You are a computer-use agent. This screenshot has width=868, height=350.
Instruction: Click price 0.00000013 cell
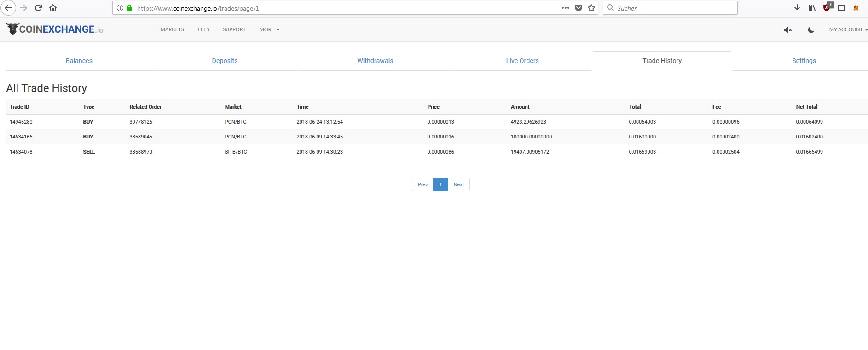tap(440, 122)
